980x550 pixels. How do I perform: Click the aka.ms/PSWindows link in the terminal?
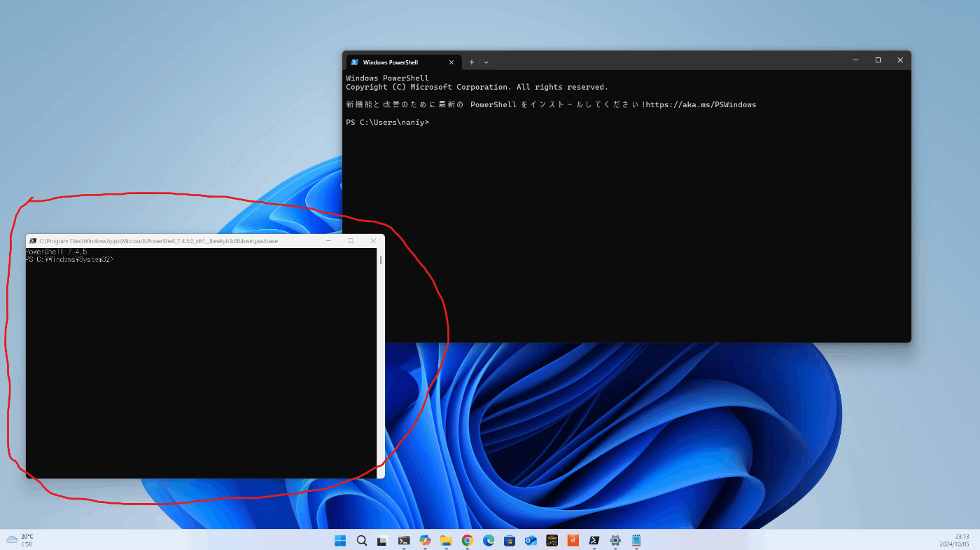(x=701, y=104)
